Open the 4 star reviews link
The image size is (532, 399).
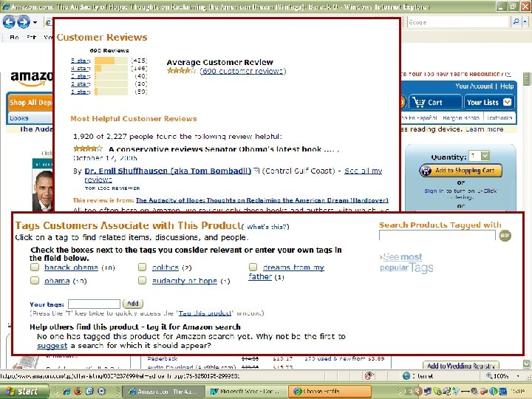81,69
